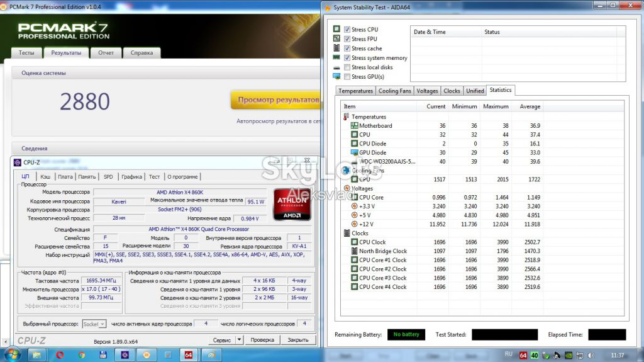Open the Opera browser from the taskbar

coord(60,354)
